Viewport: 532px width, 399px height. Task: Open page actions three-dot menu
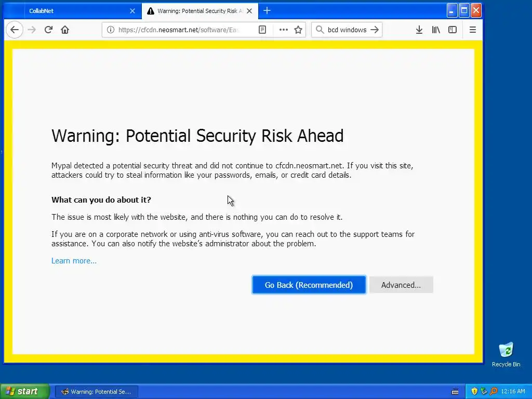pyautogui.click(x=283, y=30)
